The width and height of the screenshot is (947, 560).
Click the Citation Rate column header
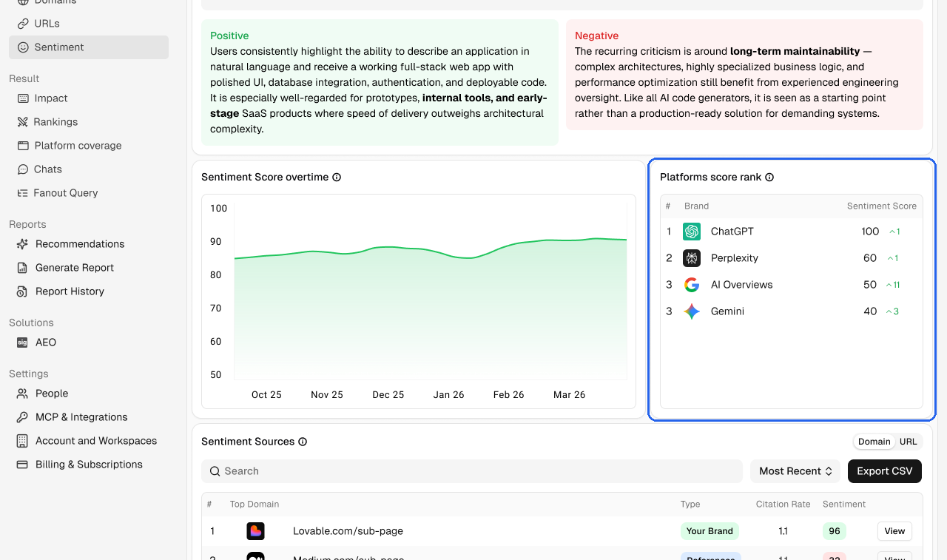pos(783,505)
